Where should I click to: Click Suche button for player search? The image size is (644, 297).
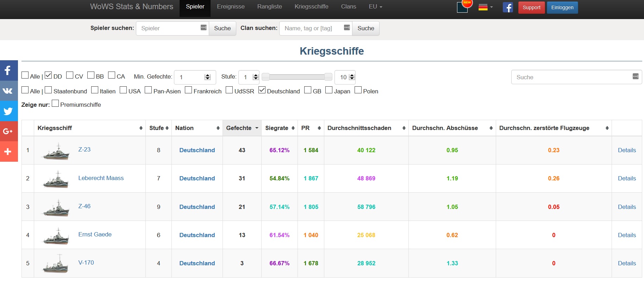click(223, 28)
